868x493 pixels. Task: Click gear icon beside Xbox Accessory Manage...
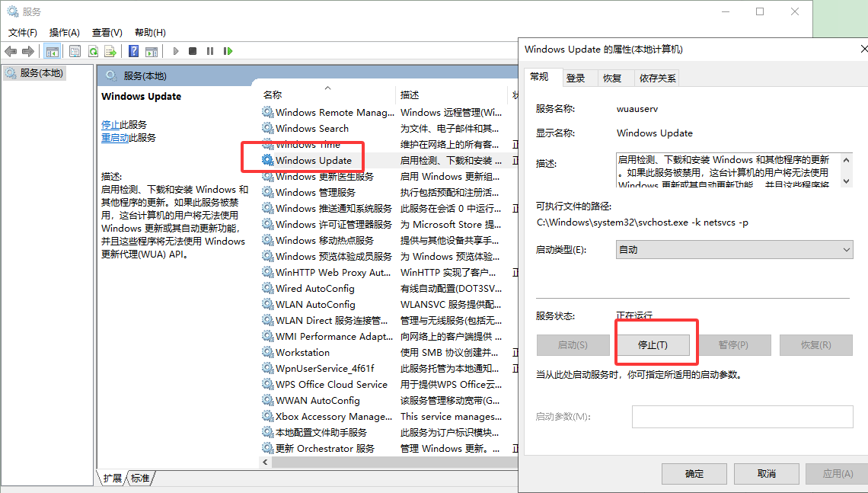pyautogui.click(x=268, y=416)
